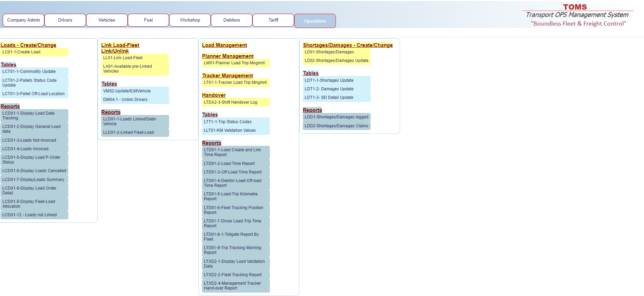Select LTT1-1-Trip Status Codes

(228, 122)
